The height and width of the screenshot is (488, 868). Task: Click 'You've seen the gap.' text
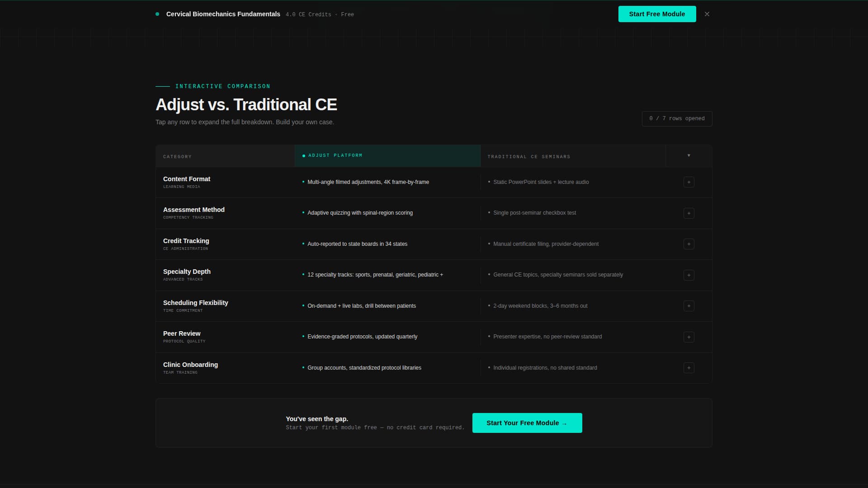317,419
